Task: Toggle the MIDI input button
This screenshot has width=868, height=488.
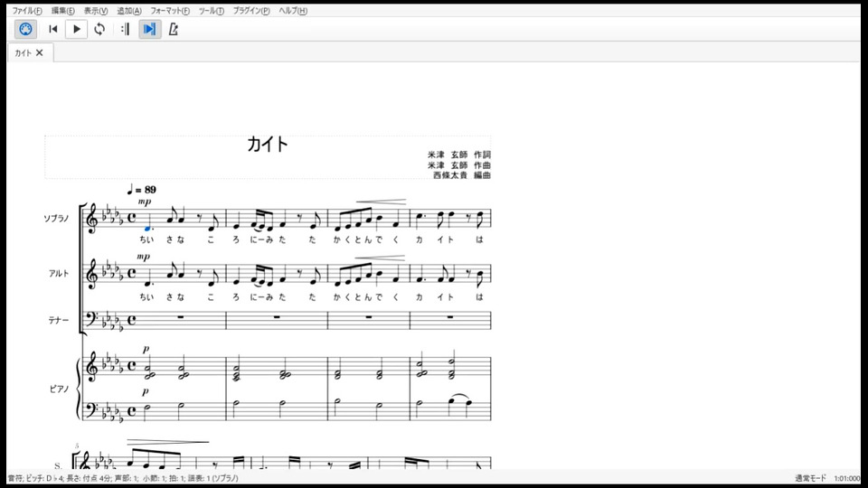Action: pyautogui.click(x=25, y=29)
